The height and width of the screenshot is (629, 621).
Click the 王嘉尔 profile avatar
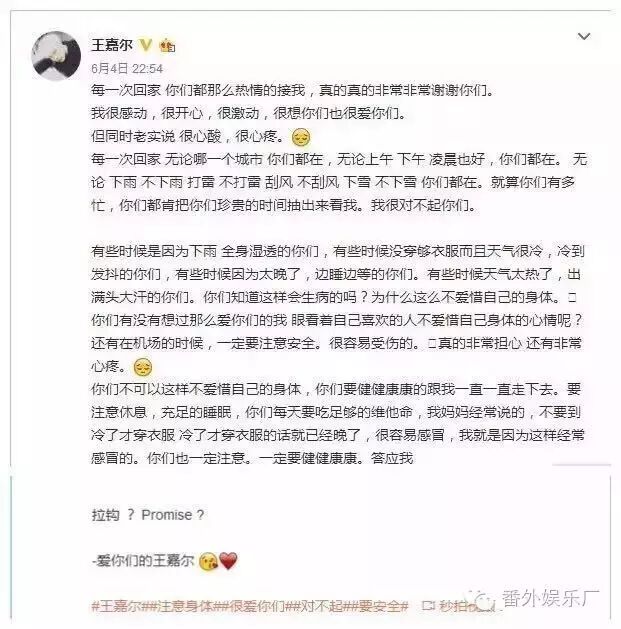click(56, 56)
